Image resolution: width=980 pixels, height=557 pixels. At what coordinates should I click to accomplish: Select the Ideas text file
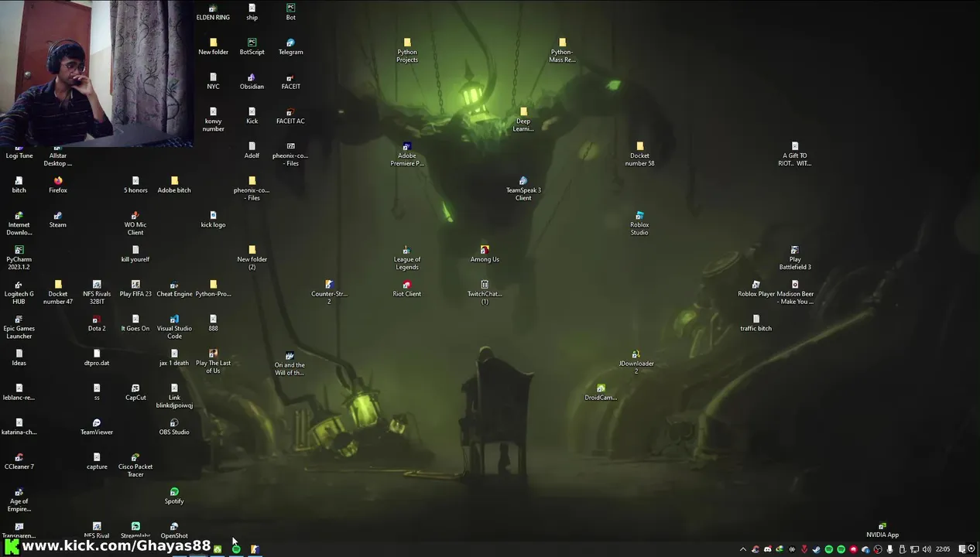(19, 357)
